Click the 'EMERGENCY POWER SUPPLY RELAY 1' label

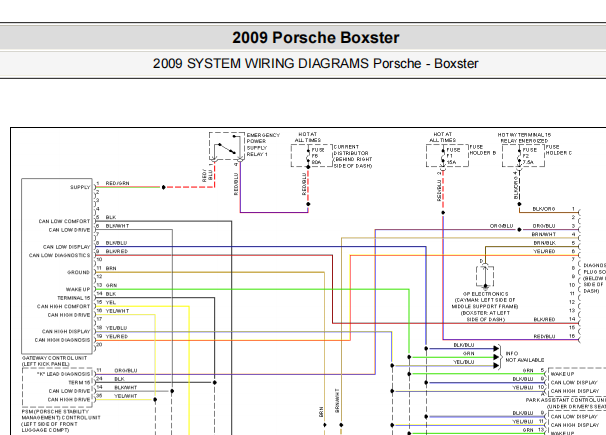[263, 144]
